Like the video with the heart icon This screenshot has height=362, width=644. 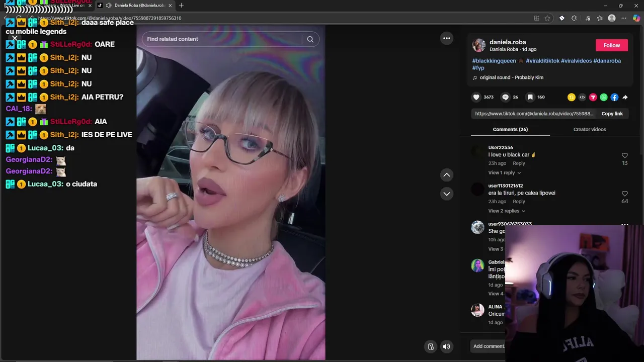pyautogui.click(x=476, y=97)
